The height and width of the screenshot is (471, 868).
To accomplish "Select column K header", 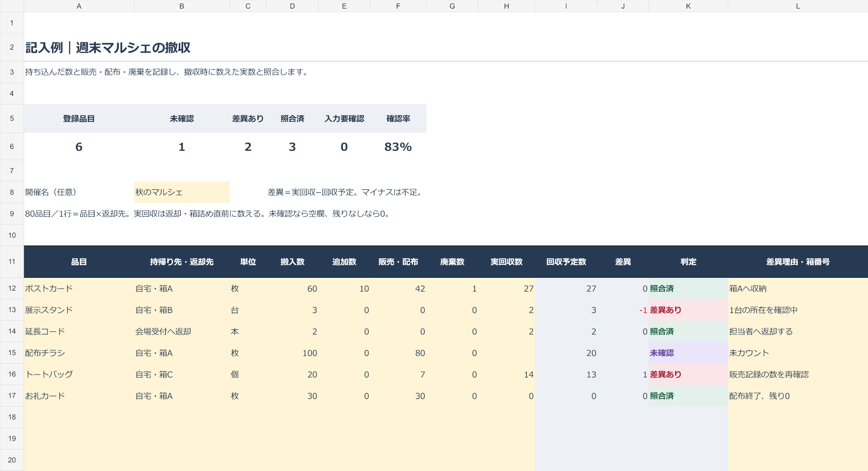I will coord(688,6).
